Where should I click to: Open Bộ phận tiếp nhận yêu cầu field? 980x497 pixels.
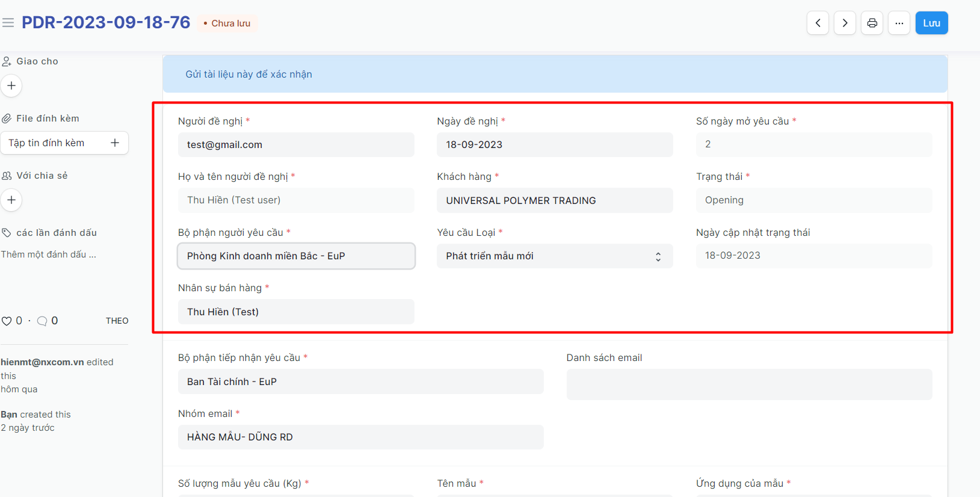coord(360,381)
